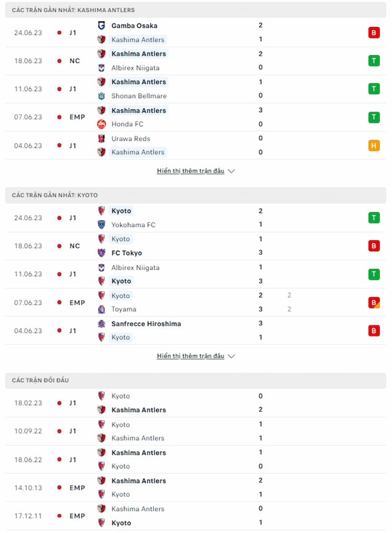Open the 18.02.23 Kyoto vs Kashima Antlers match
Viewport: 392px width, 533px height.
point(196,403)
